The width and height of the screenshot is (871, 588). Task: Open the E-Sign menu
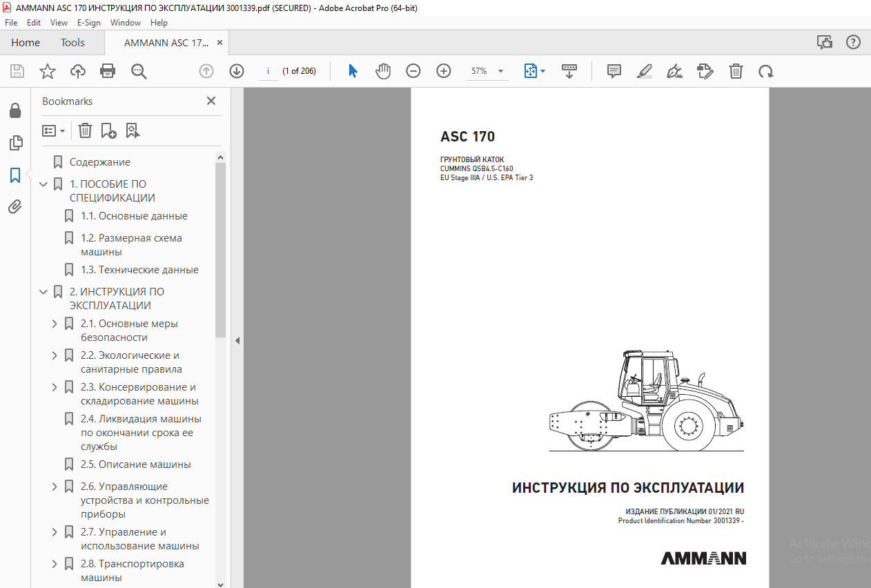[89, 23]
